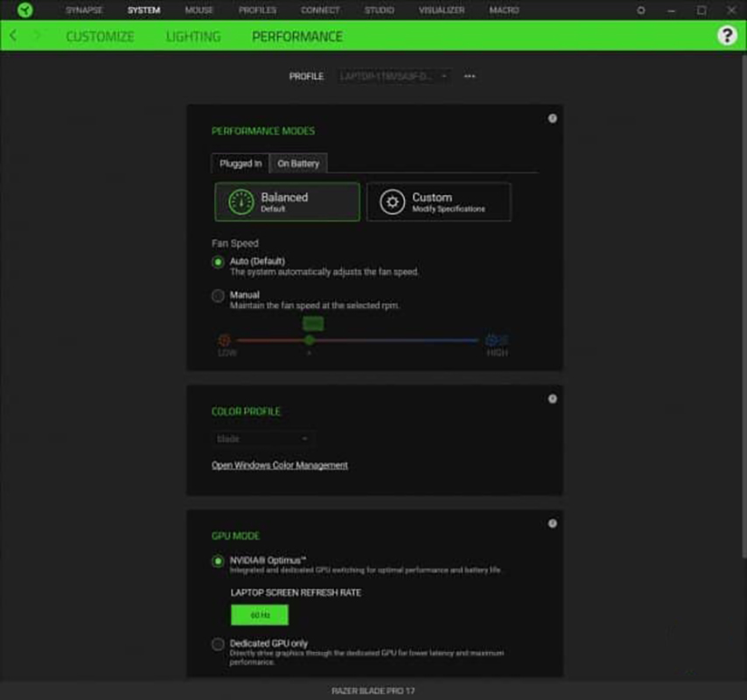
Task: Click the Laptop Screen Refresh Rate label
Action: 296,592
